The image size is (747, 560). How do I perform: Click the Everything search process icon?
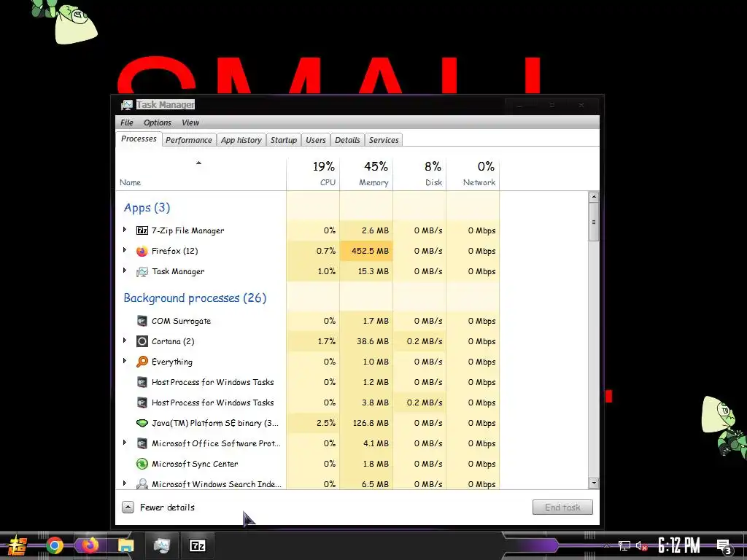point(142,362)
